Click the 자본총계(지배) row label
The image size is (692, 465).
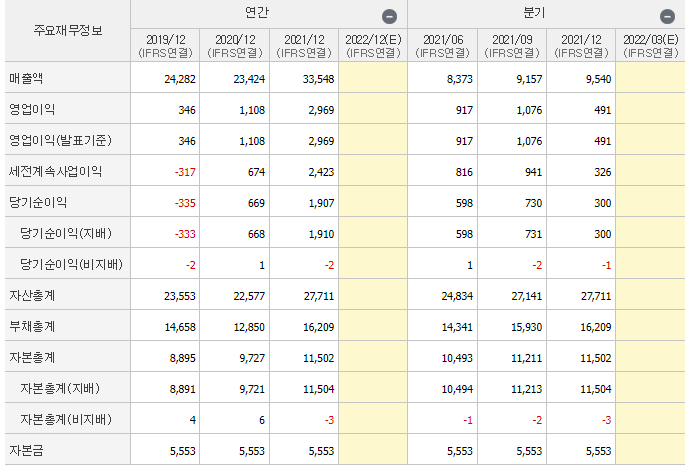[x=60, y=388]
